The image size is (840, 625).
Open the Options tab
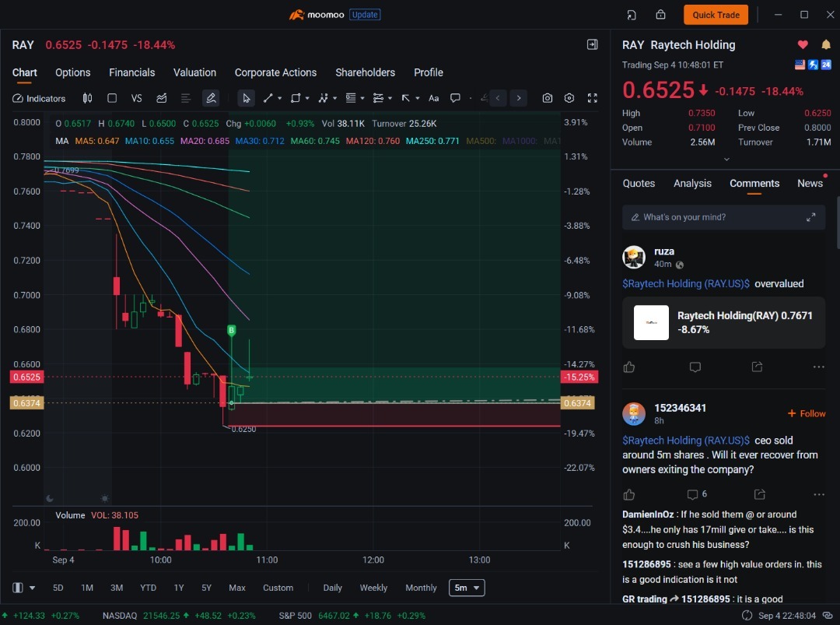[x=73, y=72]
